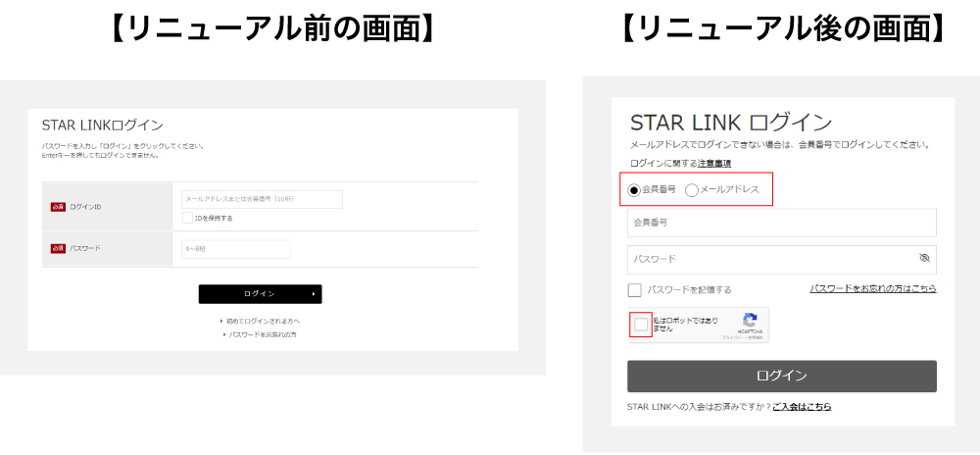Screen dimensions: 980x455
Task: Focus the メールアドレスまたは会員番号 login ID field
Action: pos(262,199)
